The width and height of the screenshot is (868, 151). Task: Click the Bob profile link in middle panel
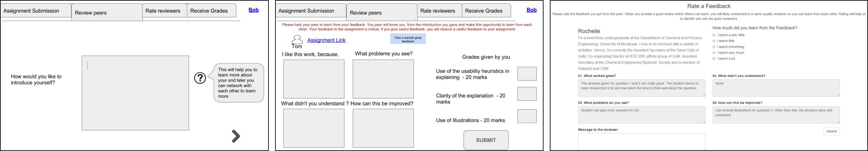coord(531,10)
